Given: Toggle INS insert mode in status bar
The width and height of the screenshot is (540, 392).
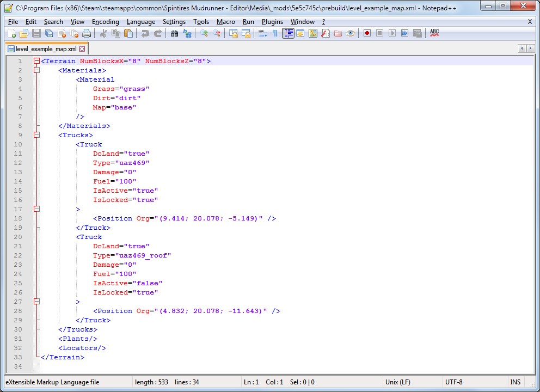Looking at the screenshot, I should coord(515,382).
